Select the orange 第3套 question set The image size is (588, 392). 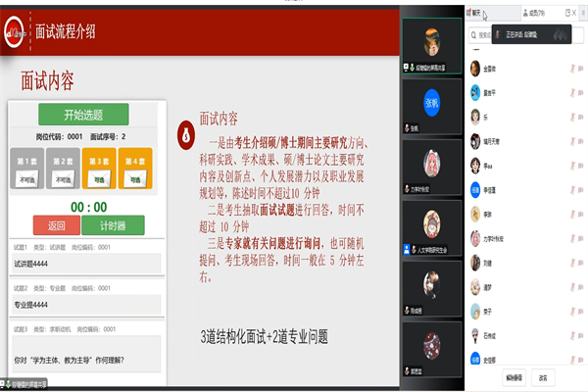[98, 170]
